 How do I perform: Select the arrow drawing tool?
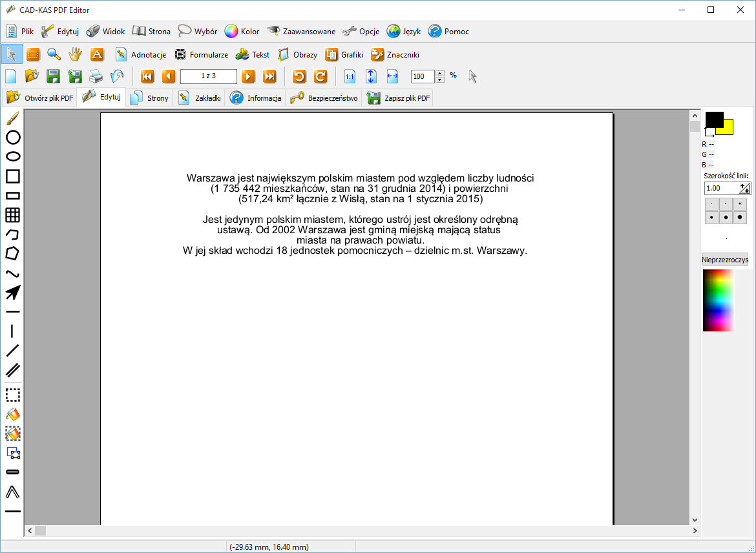click(x=12, y=293)
